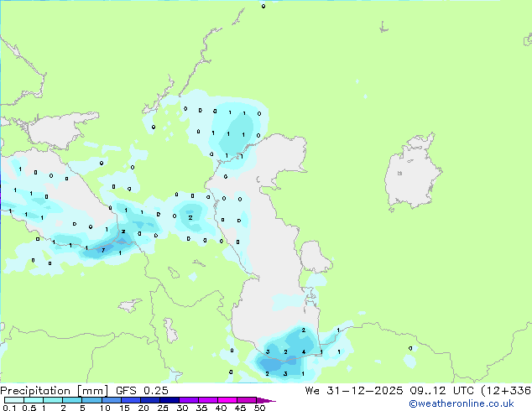Select the 30–35 mm purple legend box
Image resolution: width=532 pixels, height=411 pixels.
pos(189,400)
